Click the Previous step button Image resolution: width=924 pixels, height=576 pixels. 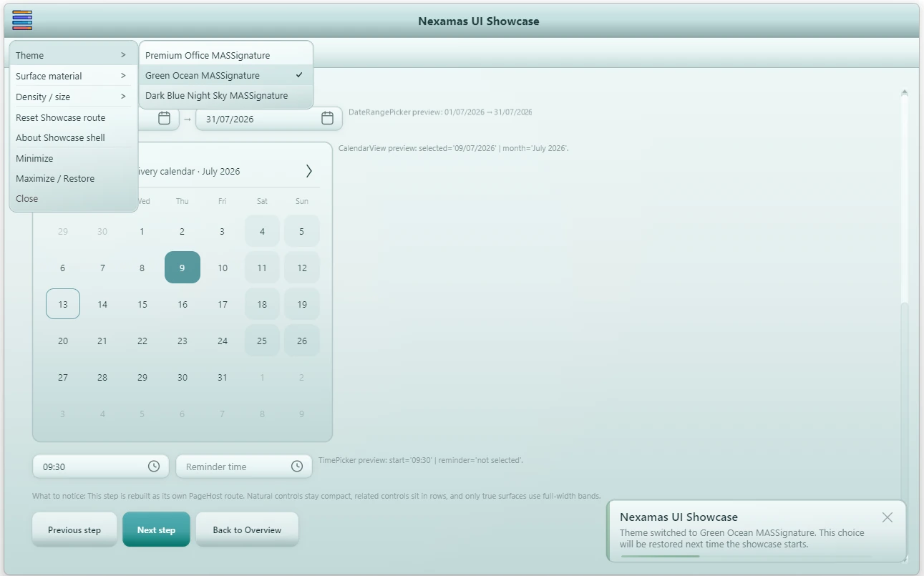click(74, 529)
